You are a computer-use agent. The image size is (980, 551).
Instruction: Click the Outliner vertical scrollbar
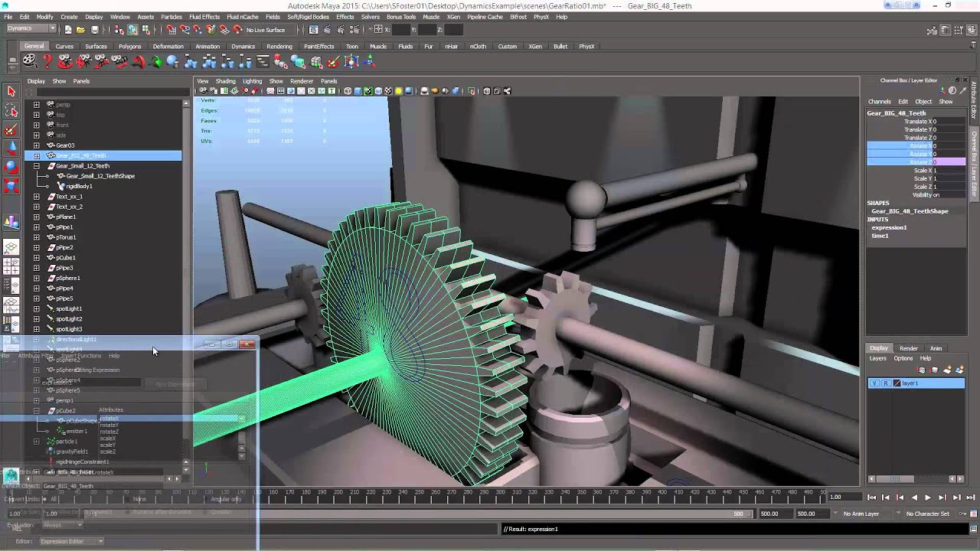186,282
